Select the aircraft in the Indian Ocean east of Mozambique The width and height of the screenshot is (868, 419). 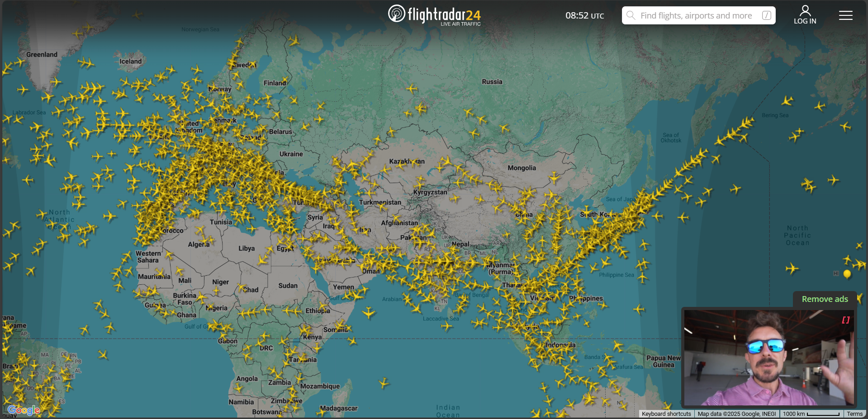pyautogui.click(x=384, y=383)
